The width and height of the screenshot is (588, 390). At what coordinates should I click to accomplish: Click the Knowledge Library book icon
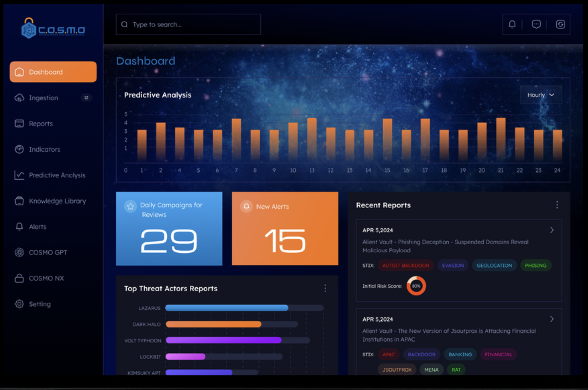(19, 201)
